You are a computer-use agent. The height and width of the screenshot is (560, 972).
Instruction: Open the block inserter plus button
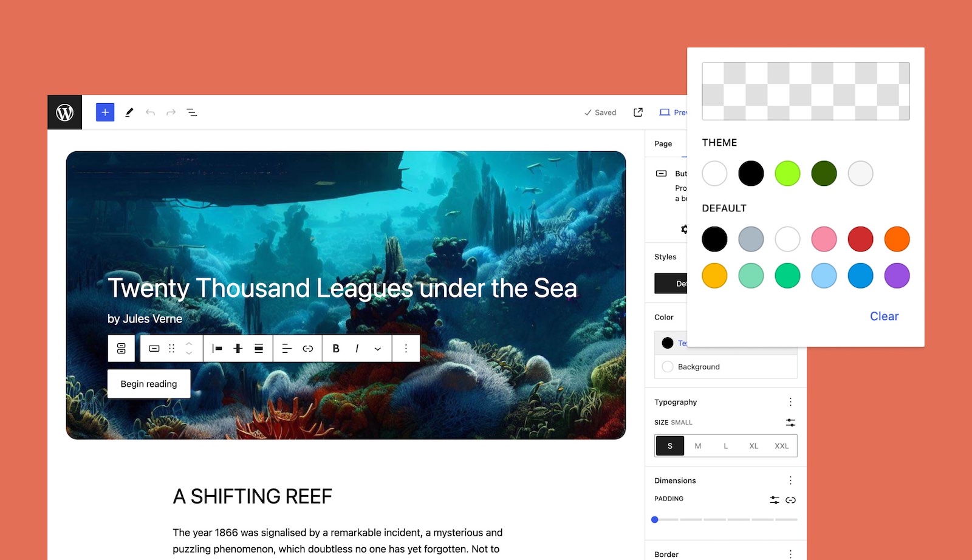[105, 112]
